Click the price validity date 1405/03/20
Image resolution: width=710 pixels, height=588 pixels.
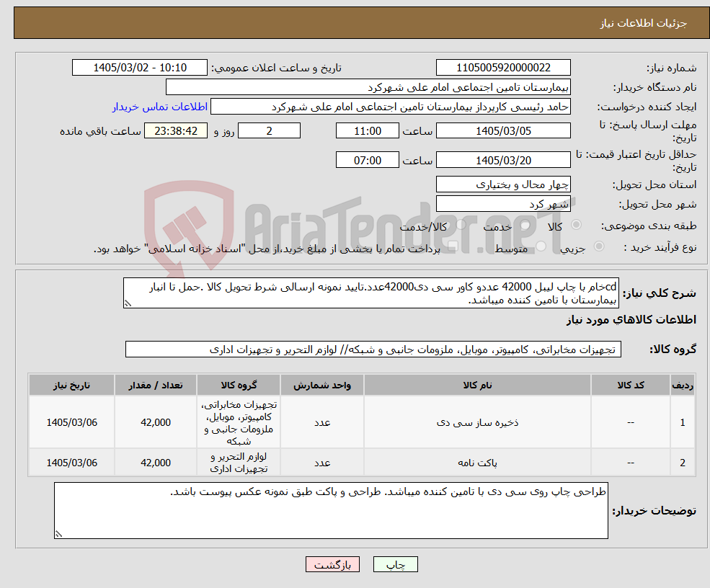(x=503, y=160)
